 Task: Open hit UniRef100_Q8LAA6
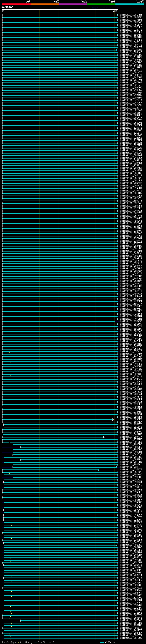[x=131, y=15]
